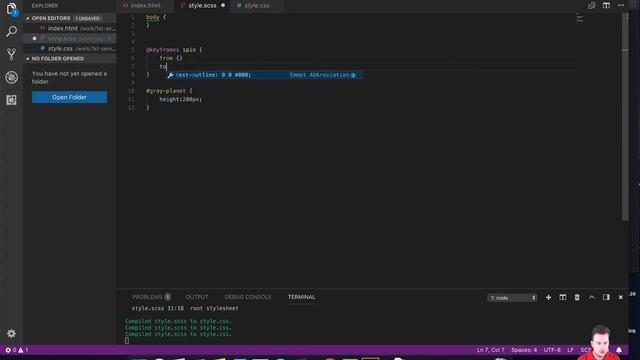Viewport: 640px width, 360px height.
Task: Open the Debug view icon
Action: click(x=11, y=77)
